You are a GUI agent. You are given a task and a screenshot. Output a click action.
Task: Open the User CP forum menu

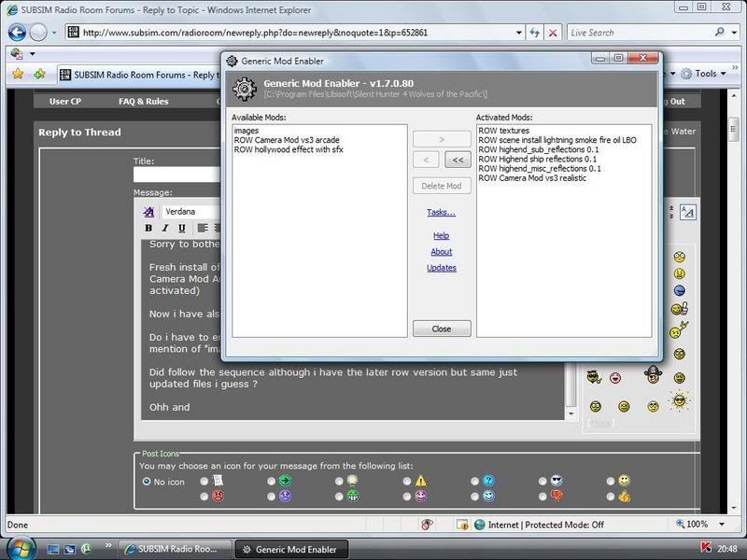tap(65, 102)
